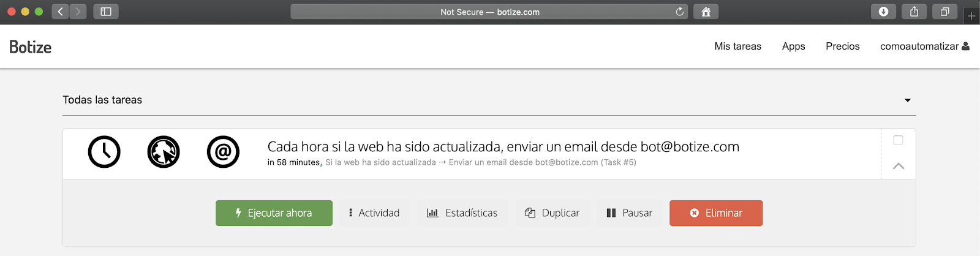Reload the botize.com page

[679, 12]
